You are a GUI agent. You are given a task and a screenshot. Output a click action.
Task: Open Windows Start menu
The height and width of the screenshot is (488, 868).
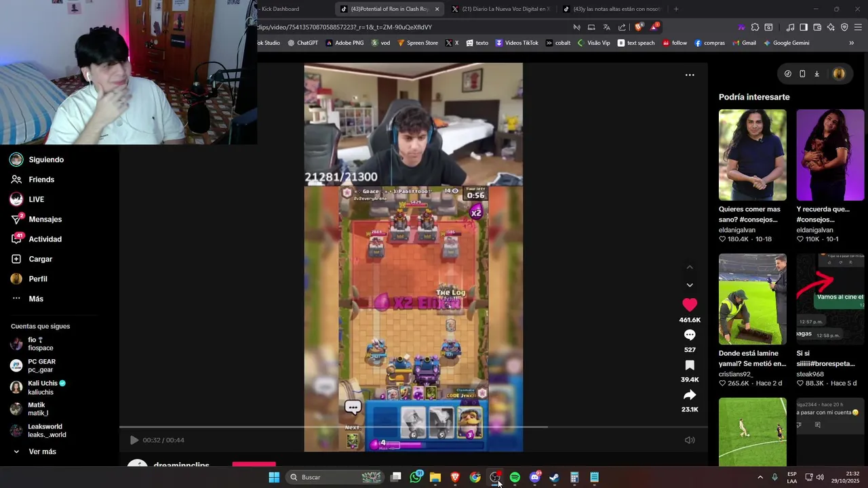274,477
